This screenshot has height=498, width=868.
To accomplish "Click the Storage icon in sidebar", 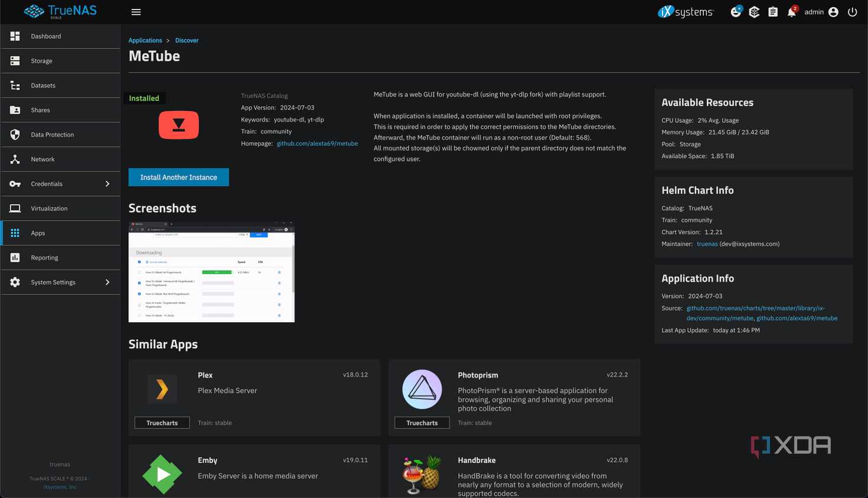I will pos(15,61).
